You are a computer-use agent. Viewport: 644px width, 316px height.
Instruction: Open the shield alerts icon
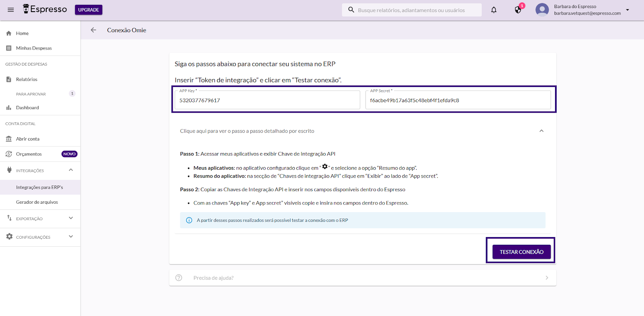coord(518,10)
